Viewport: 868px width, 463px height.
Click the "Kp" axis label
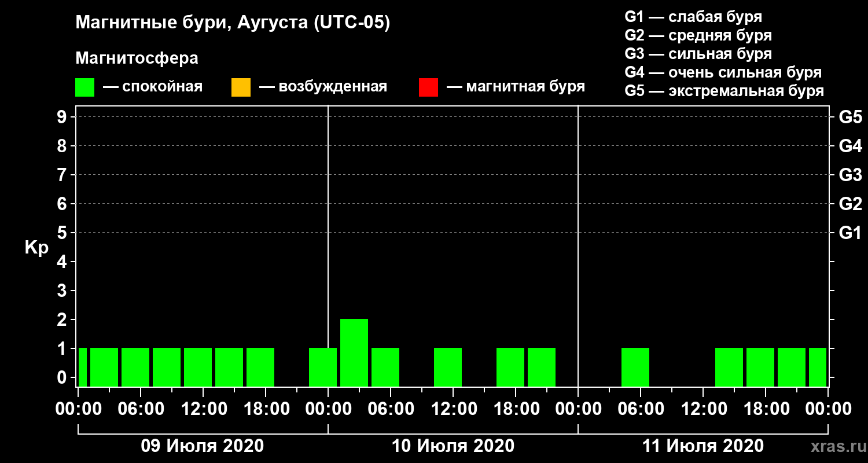36,248
